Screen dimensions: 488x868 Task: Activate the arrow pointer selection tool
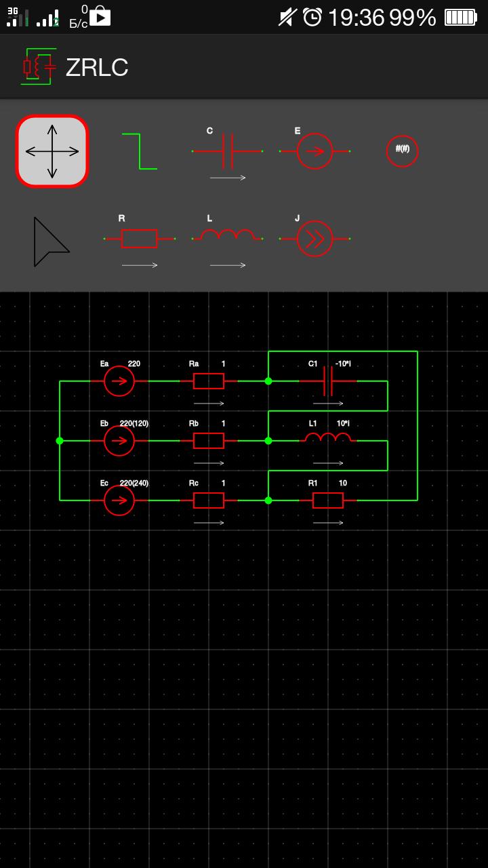[51, 242]
